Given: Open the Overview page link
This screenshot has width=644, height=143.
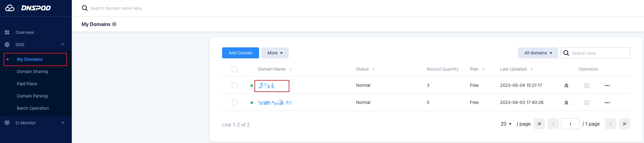Looking at the screenshot, I should pyautogui.click(x=25, y=32).
